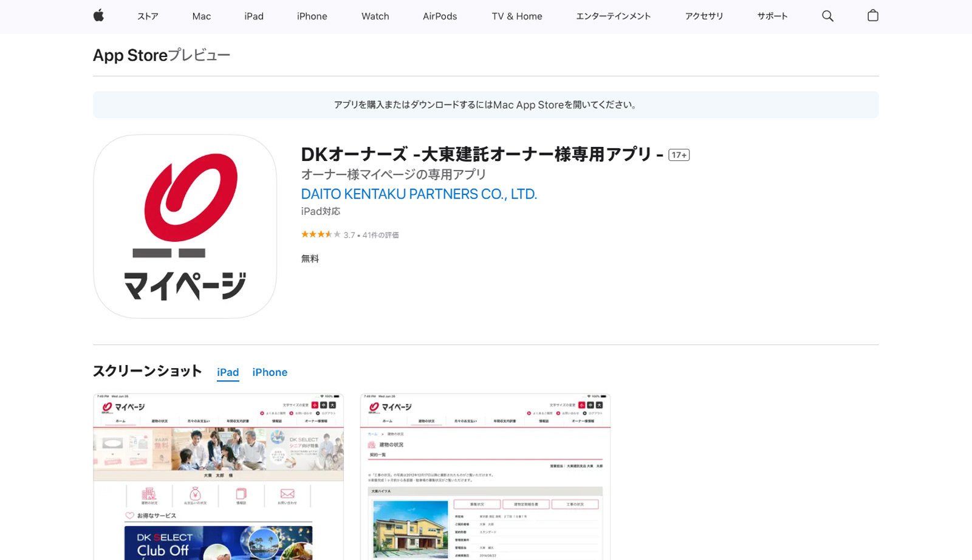Open the iPad item in the top navigation bar

254,16
